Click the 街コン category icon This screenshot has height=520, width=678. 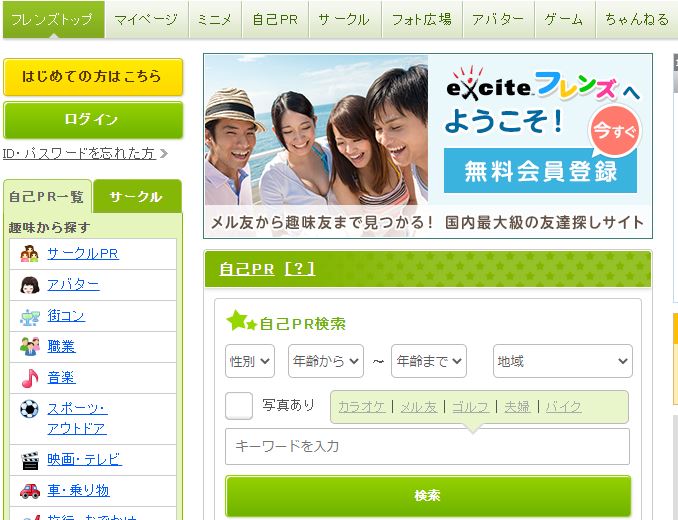tap(30, 316)
